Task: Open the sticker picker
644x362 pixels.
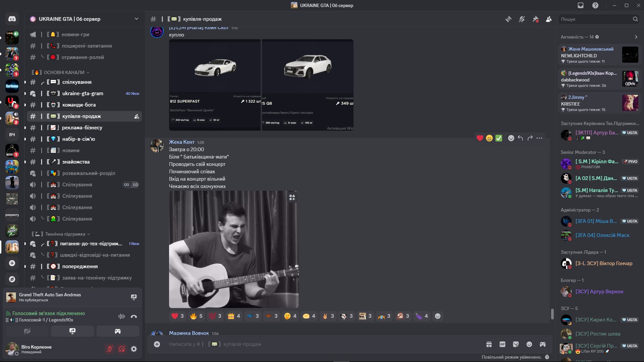Action: point(516,344)
